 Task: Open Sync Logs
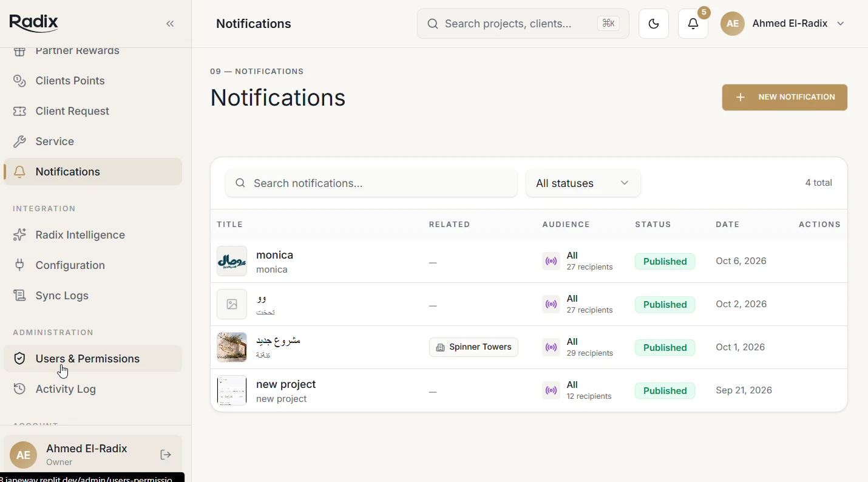coord(93,296)
